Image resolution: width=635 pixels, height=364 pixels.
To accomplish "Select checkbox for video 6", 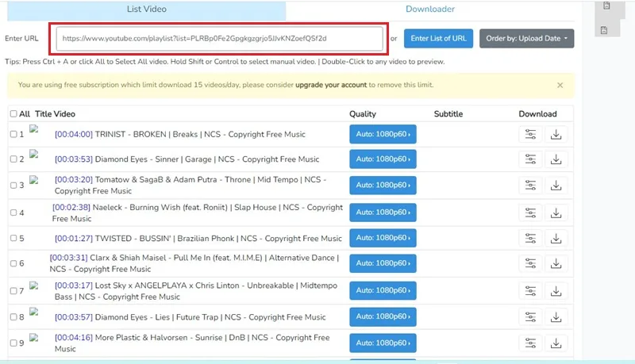I will tap(13, 263).
